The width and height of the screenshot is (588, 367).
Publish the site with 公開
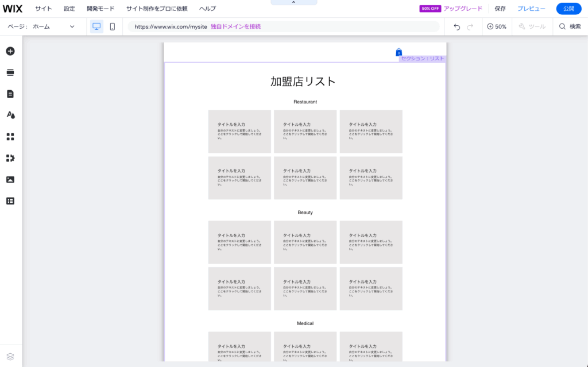coord(568,9)
